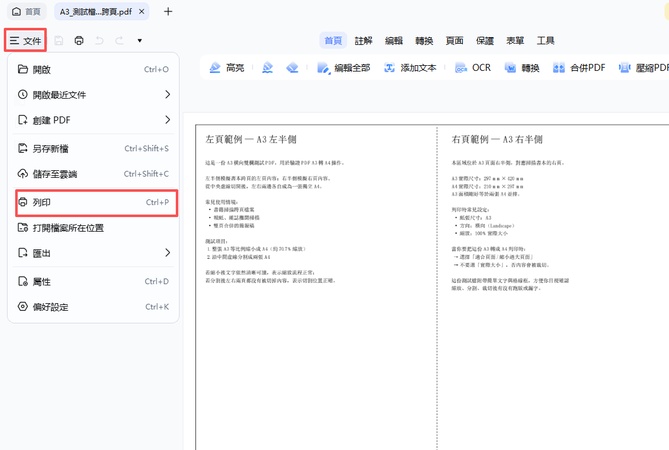
Task: Expand 創建 PDF submenu
Action: point(93,120)
